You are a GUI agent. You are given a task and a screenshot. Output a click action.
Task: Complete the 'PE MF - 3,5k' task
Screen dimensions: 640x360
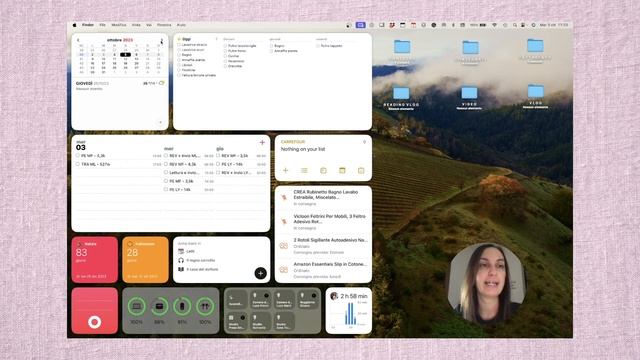pyautogui.click(x=166, y=181)
